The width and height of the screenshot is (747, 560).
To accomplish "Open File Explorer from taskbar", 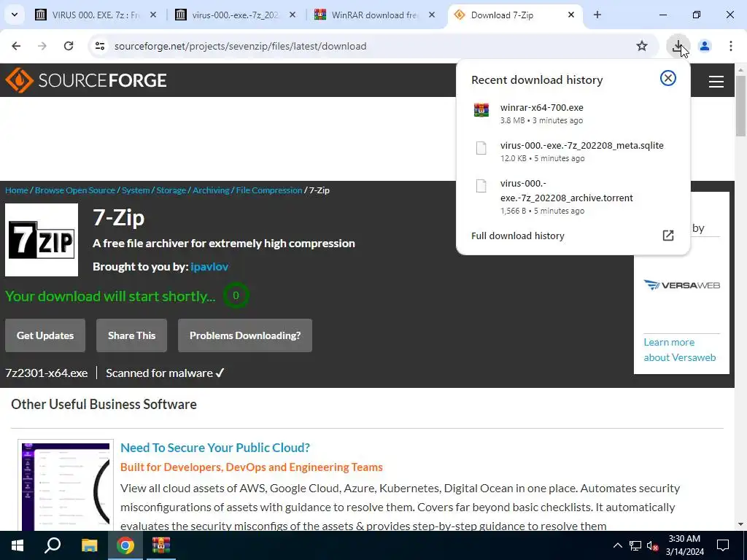I will [x=89, y=545].
